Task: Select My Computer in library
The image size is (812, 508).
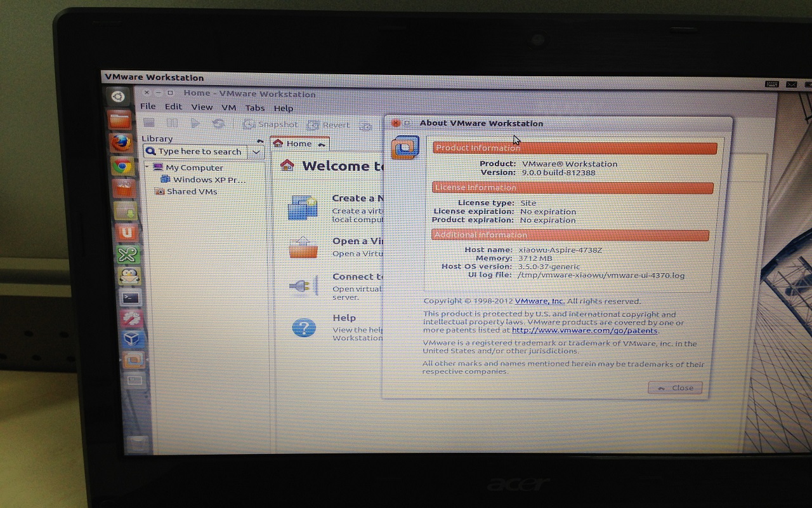Action: coord(194,168)
